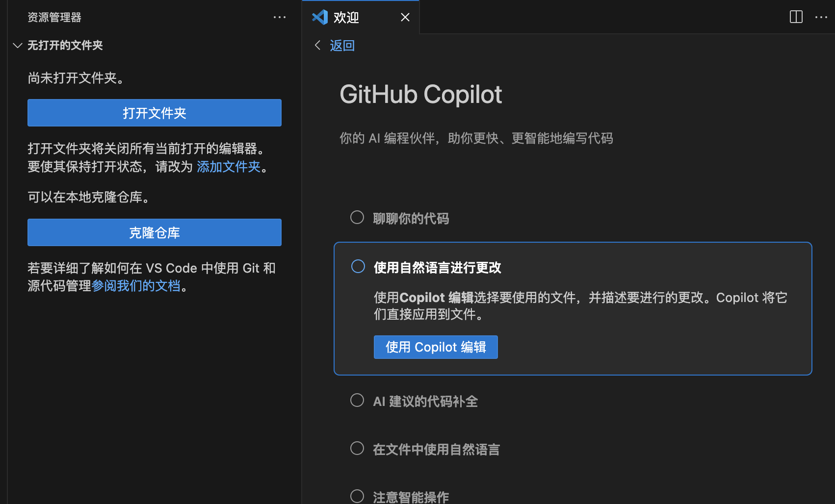Select the 使用自然语言进行更改 step title

click(438, 268)
